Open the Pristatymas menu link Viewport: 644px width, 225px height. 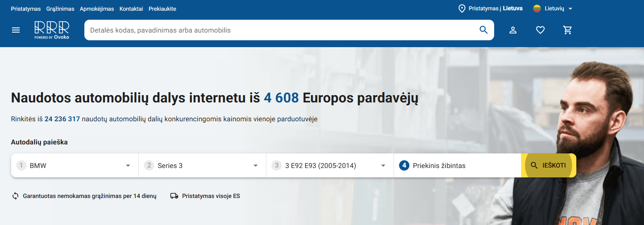(26, 9)
